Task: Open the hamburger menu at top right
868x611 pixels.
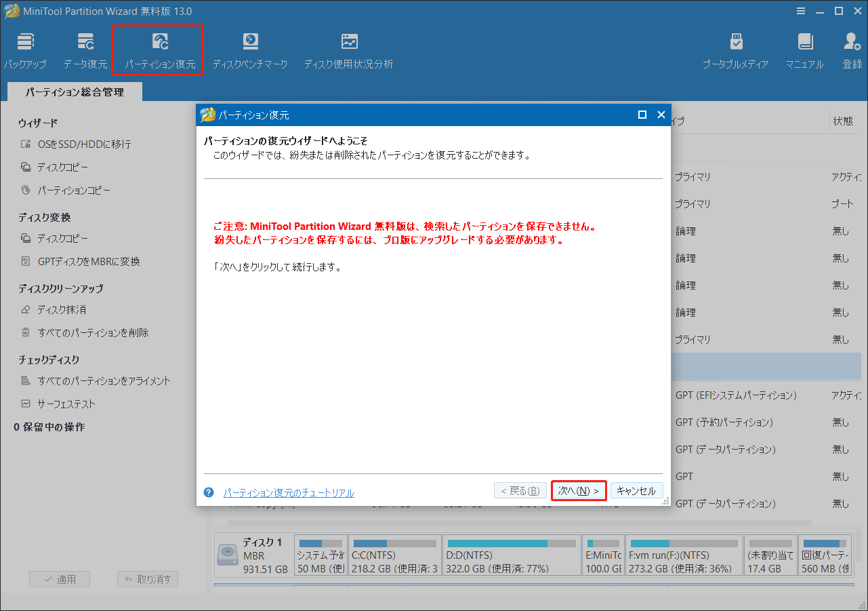Action: point(800,11)
